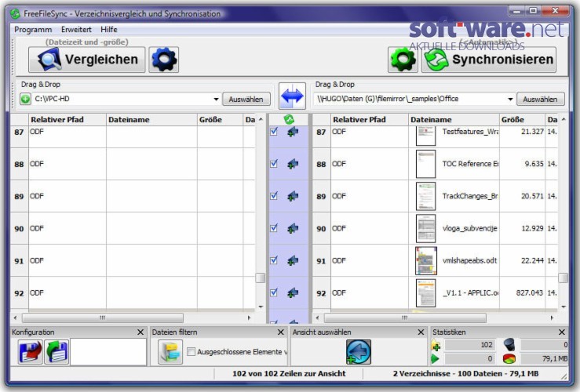Uncheck the row 91 sync checkbox
This screenshot has width=580, height=392.
[x=274, y=260]
